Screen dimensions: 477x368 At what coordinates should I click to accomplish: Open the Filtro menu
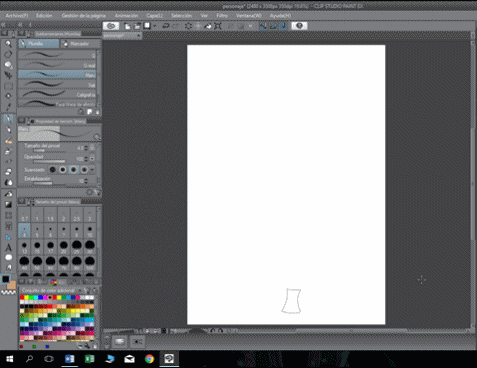click(x=222, y=16)
